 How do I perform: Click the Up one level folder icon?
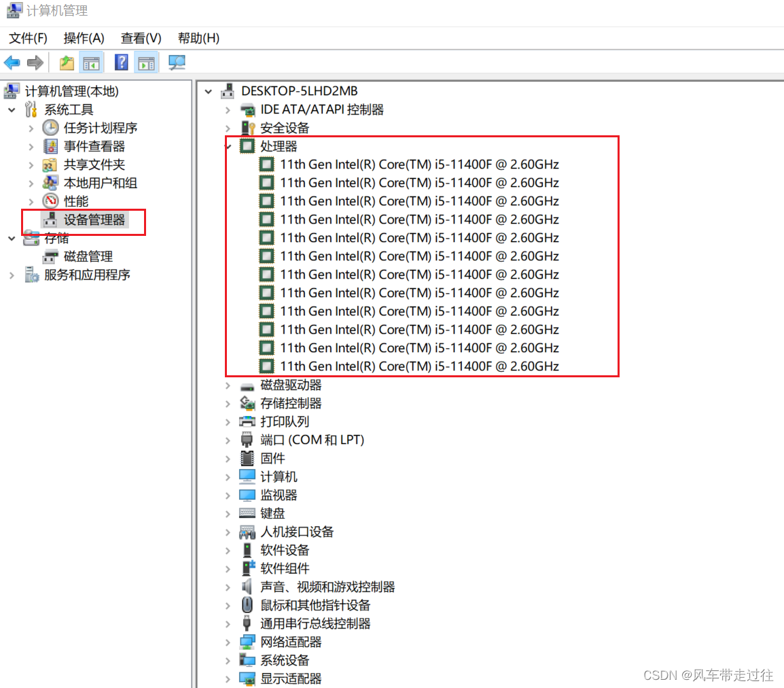coord(67,63)
